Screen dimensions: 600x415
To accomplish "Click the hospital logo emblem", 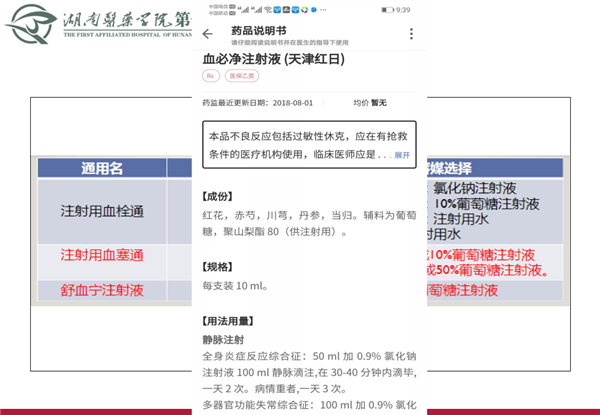I will [31, 24].
